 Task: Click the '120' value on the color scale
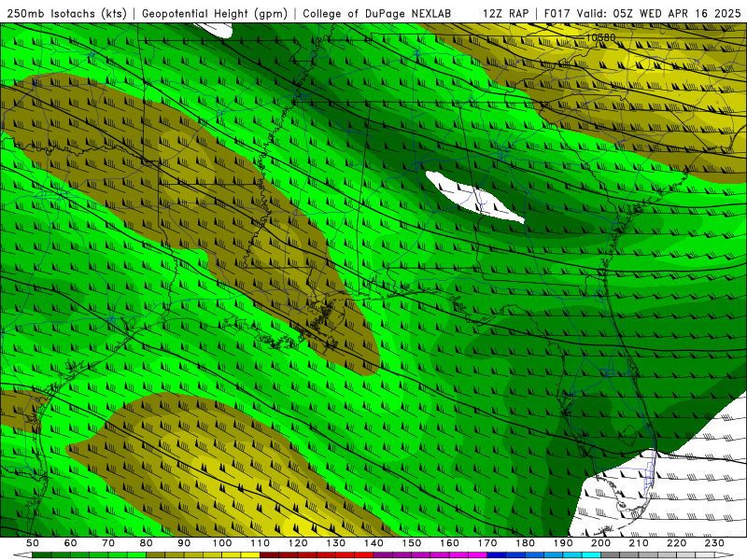point(298,543)
